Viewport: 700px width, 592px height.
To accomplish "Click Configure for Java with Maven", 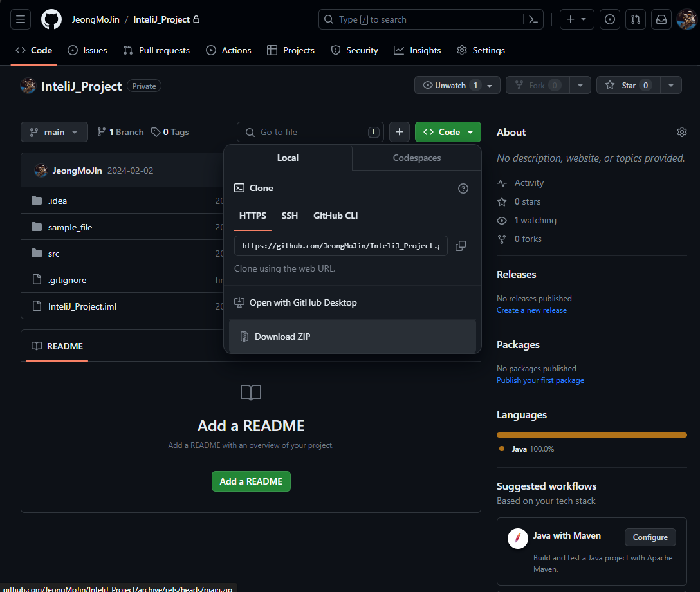I will click(x=650, y=537).
